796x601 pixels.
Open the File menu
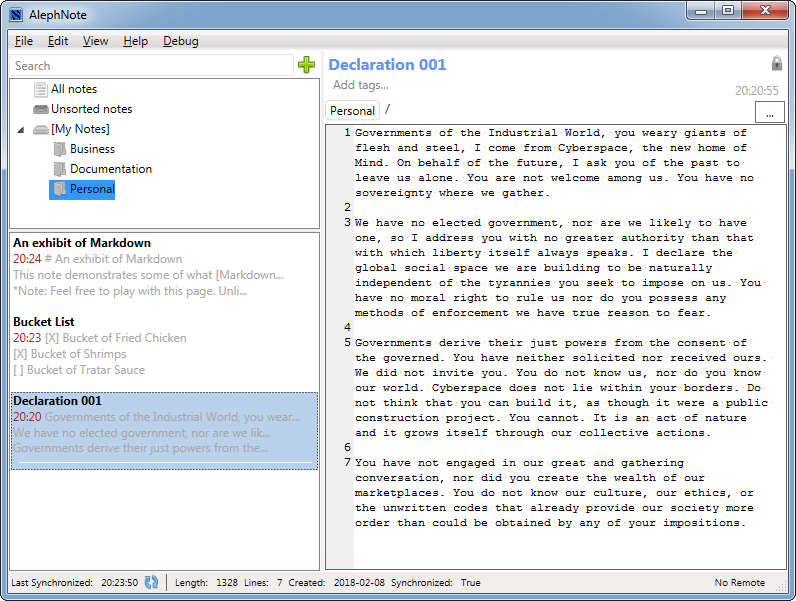pos(24,41)
